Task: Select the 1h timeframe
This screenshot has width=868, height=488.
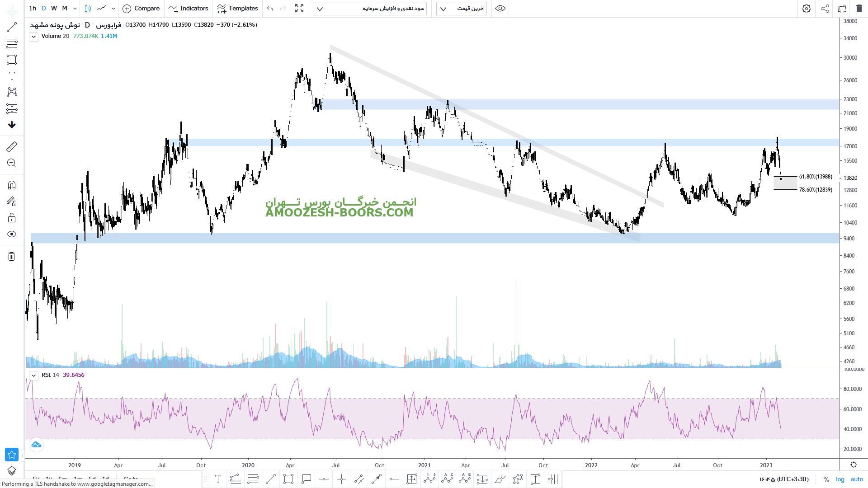Action: pos(33,9)
